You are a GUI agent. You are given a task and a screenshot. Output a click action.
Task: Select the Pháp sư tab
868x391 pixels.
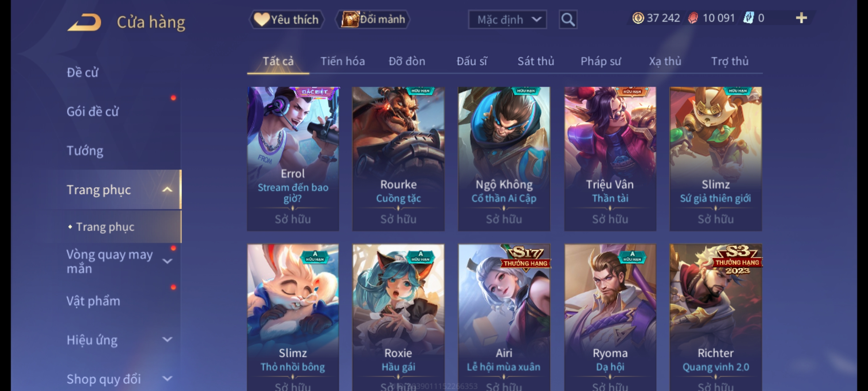(601, 61)
